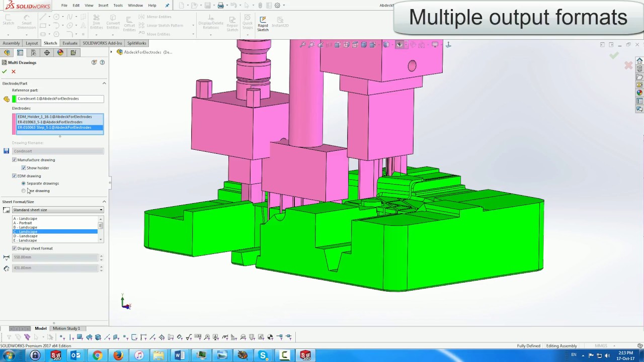Viewport: 644px width, 362px height.
Task: Open the Insert menu
Action: (x=103, y=6)
